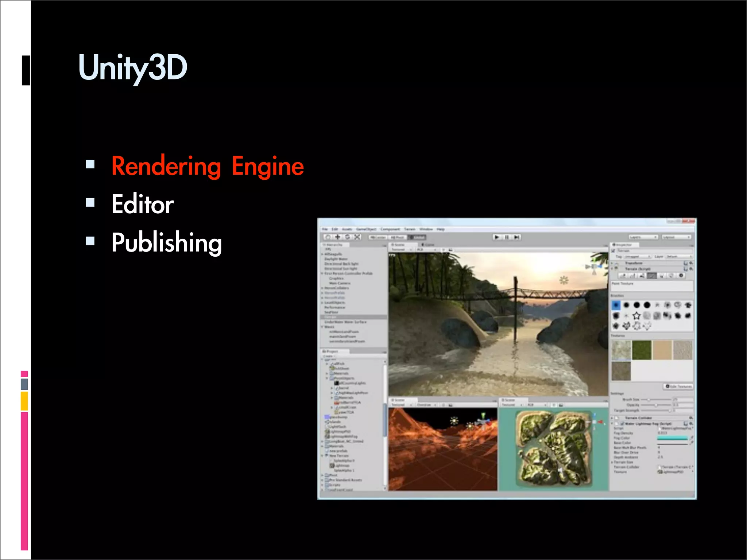Open the GameObject menu
Screen dimensions: 747x560
pyautogui.click(x=366, y=229)
